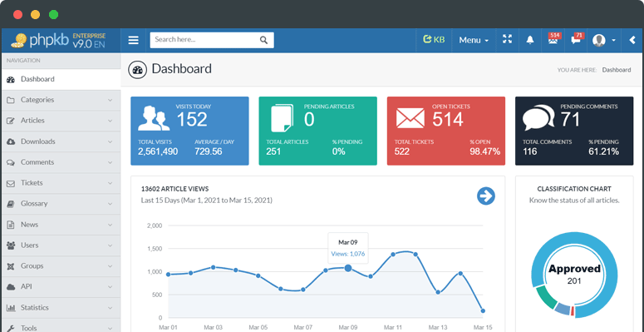
Task: Expand the Comments chevron
Action: click(x=110, y=162)
